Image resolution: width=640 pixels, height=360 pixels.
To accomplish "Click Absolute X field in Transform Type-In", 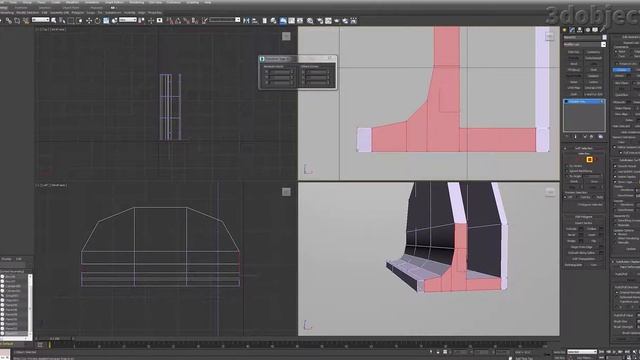I will pos(281,72).
